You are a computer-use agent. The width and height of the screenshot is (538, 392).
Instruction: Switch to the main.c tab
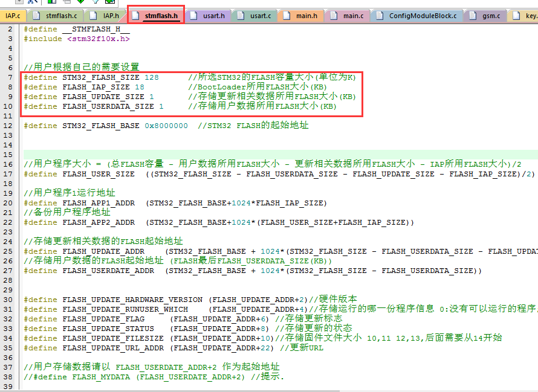pos(348,16)
